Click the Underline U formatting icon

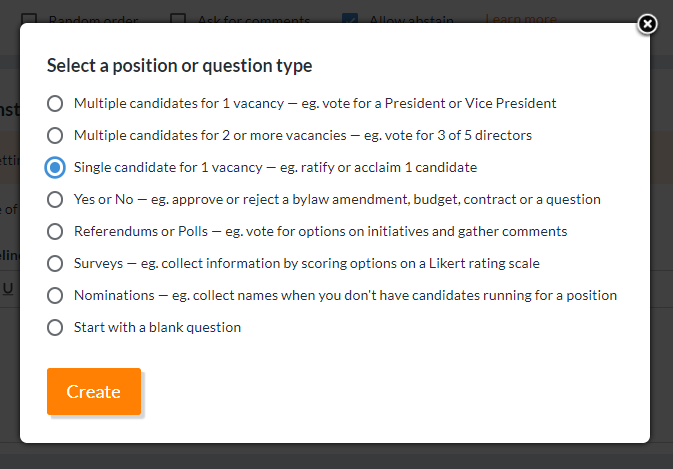pos(8,288)
